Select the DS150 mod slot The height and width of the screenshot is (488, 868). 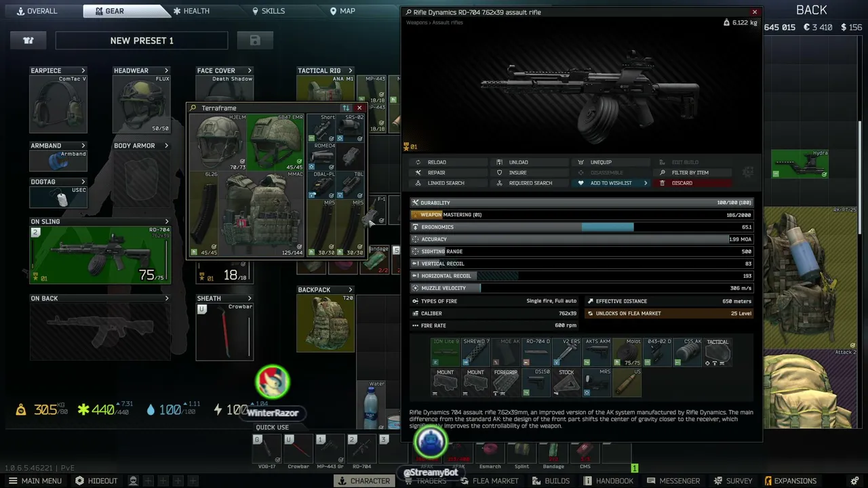click(x=536, y=382)
